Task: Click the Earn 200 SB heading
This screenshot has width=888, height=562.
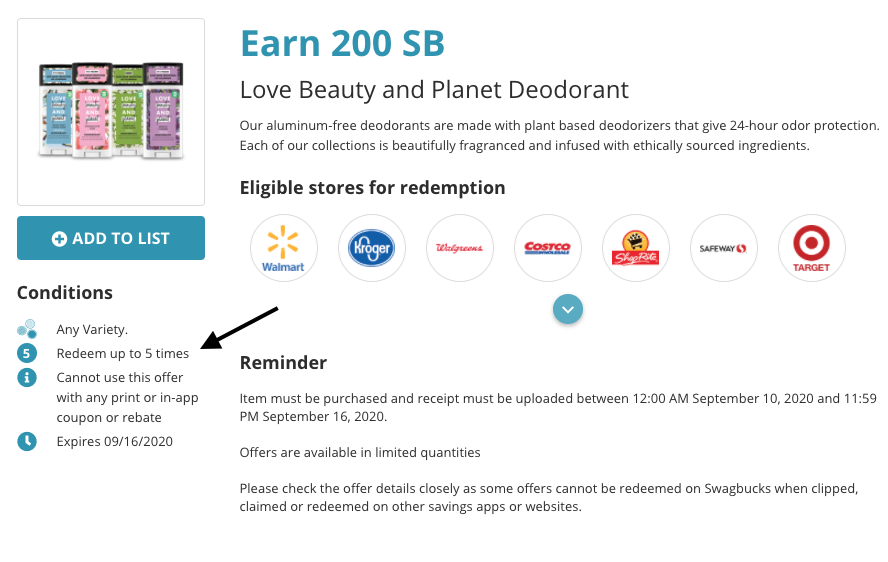Action: click(343, 43)
